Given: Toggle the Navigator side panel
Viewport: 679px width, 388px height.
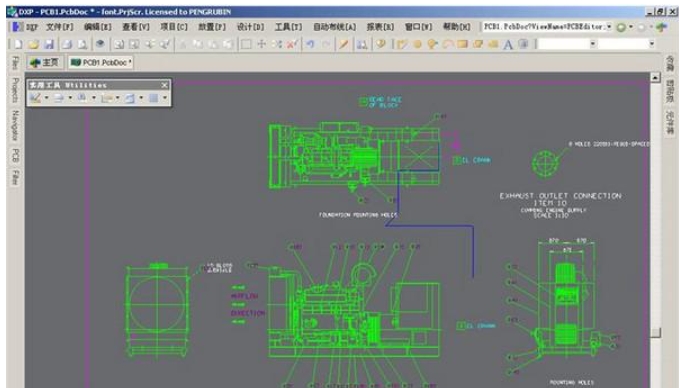Looking at the screenshot, I should 15,125.
